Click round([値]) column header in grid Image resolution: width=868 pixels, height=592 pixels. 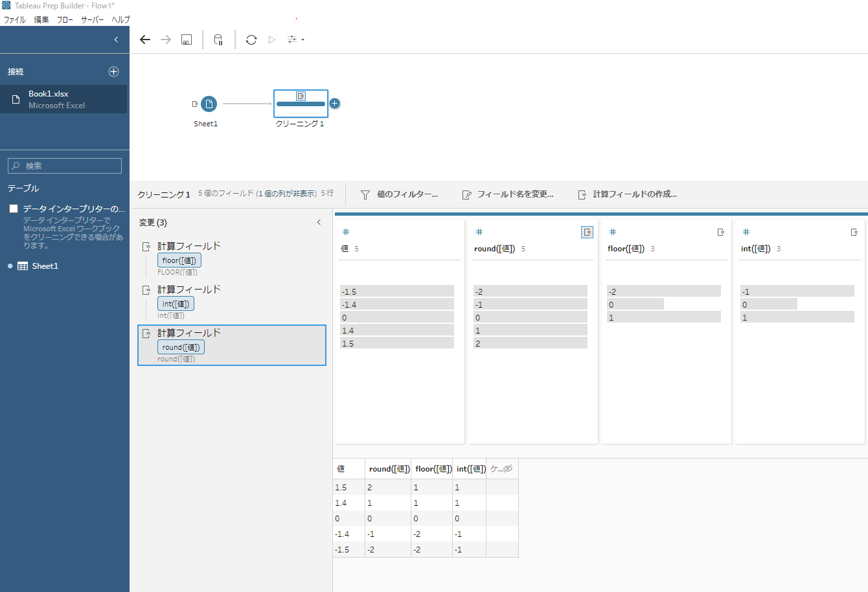[388, 469]
